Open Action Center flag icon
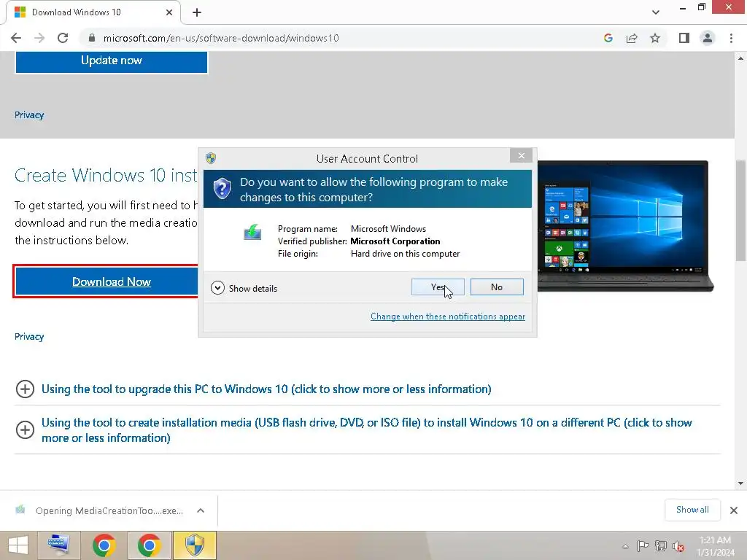This screenshot has width=747, height=560. point(643,546)
